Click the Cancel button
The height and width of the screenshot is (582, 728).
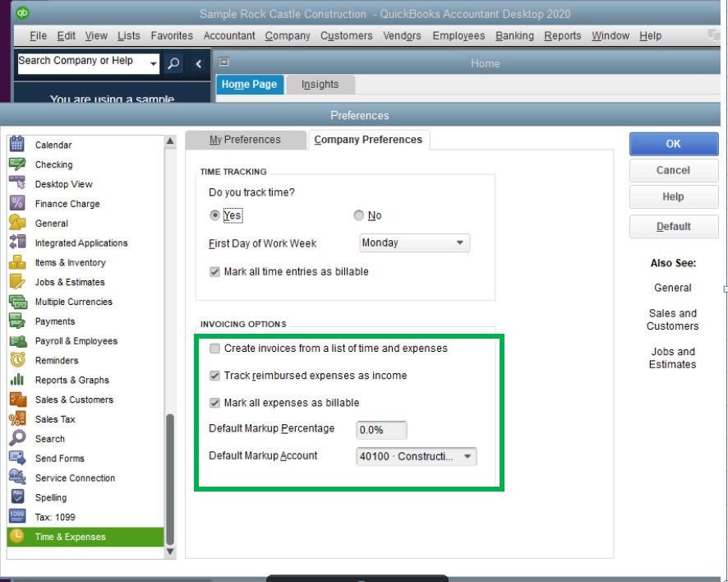tap(673, 170)
